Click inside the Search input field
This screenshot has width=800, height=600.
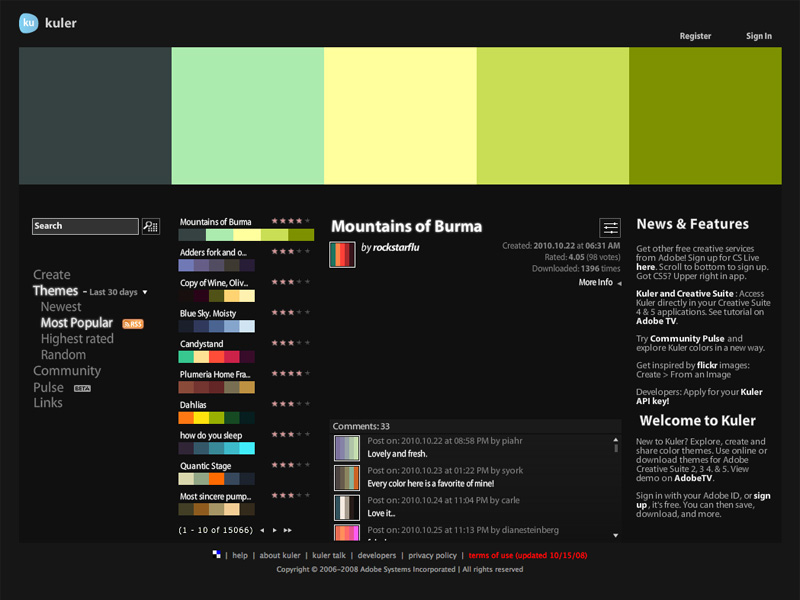click(x=85, y=226)
